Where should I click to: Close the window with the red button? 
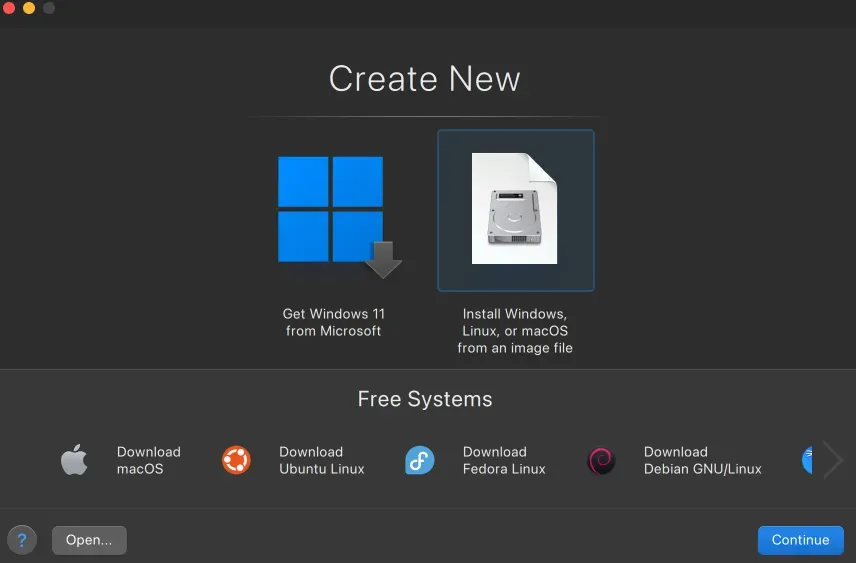click(x=9, y=8)
